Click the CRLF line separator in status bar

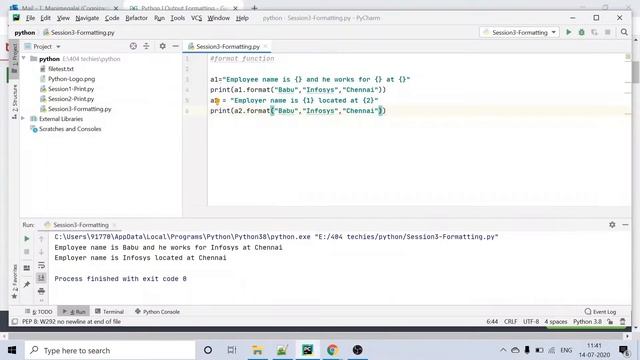click(x=510, y=322)
